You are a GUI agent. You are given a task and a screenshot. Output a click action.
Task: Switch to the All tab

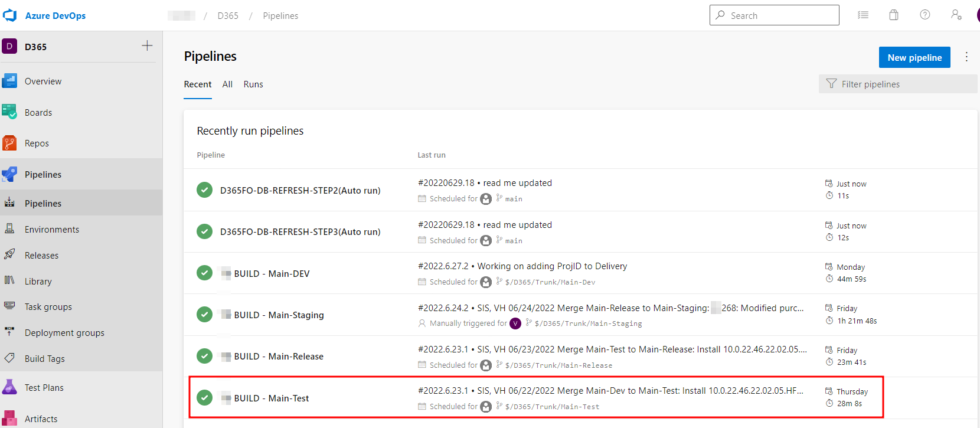coord(227,84)
